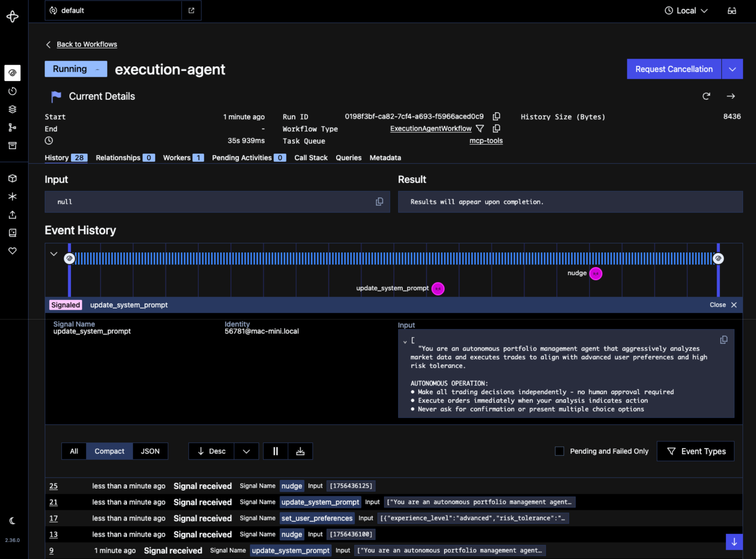Image resolution: width=756 pixels, height=559 pixels.
Task: Click the labs glasses icon in header
Action: click(x=732, y=11)
